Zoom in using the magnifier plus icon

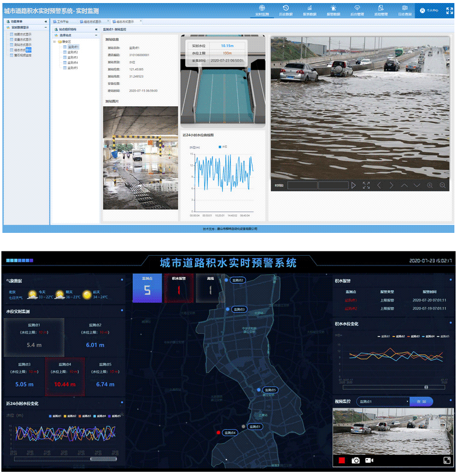click(430, 185)
